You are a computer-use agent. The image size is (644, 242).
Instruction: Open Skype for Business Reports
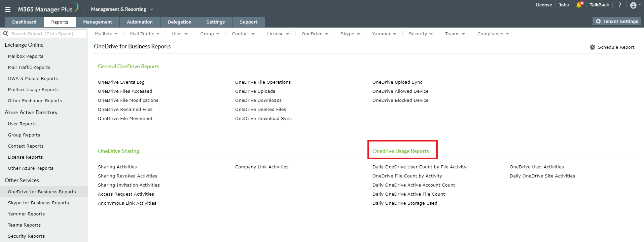[x=38, y=203]
